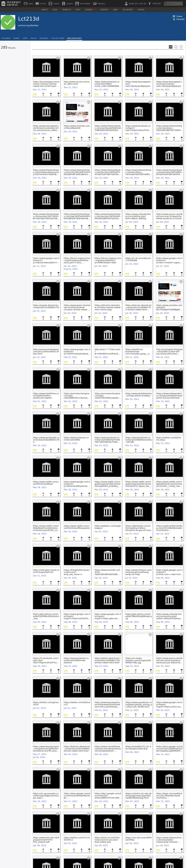The height and width of the screenshot is (868, 186).
Task: Open the Projects menu link
Action: coord(66,10)
